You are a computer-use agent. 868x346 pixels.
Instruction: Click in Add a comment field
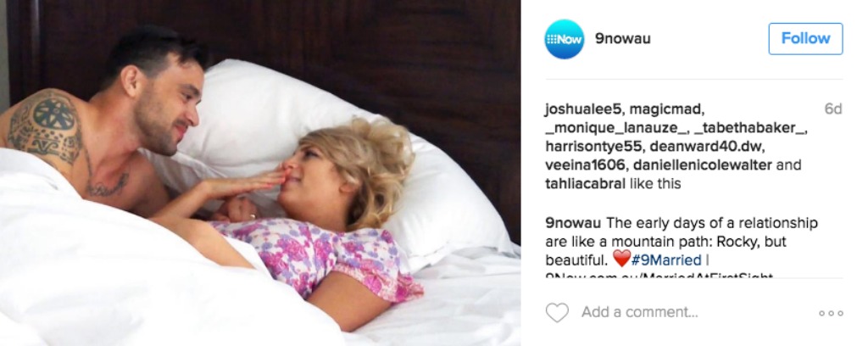639,312
